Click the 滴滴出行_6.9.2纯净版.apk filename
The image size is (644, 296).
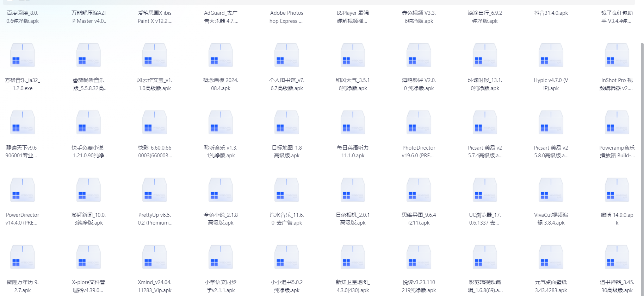[x=485, y=17]
